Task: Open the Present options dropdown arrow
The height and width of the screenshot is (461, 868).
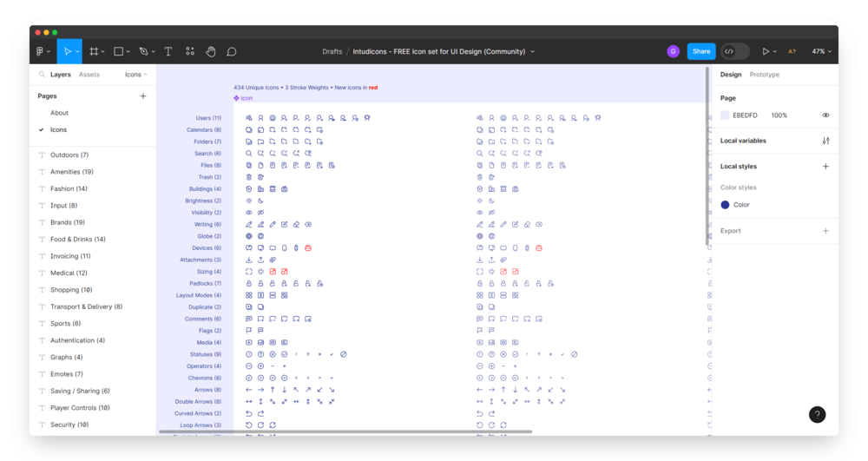Action: pyautogui.click(x=774, y=51)
